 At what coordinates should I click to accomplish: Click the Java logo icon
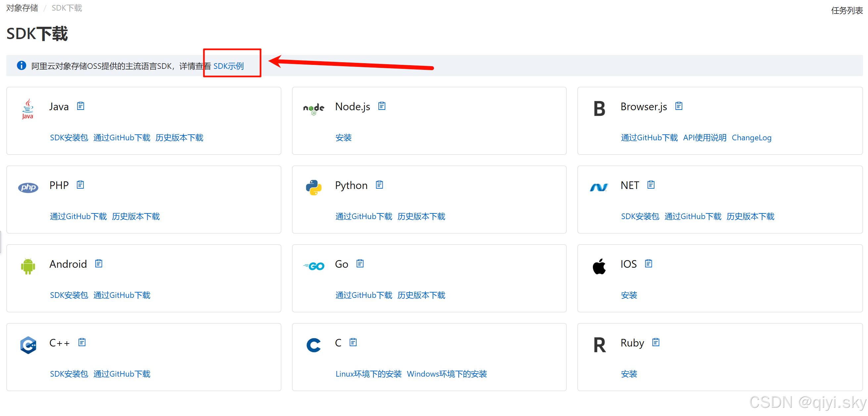[27, 109]
